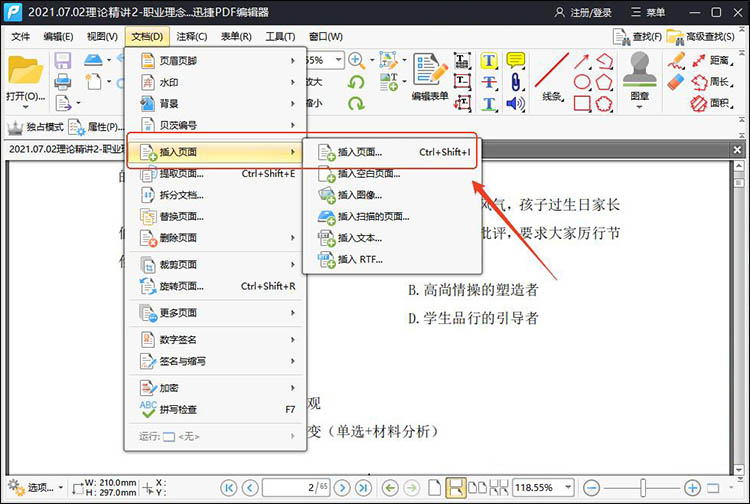
Task: Open the Edit(E) menu
Action: (58, 37)
